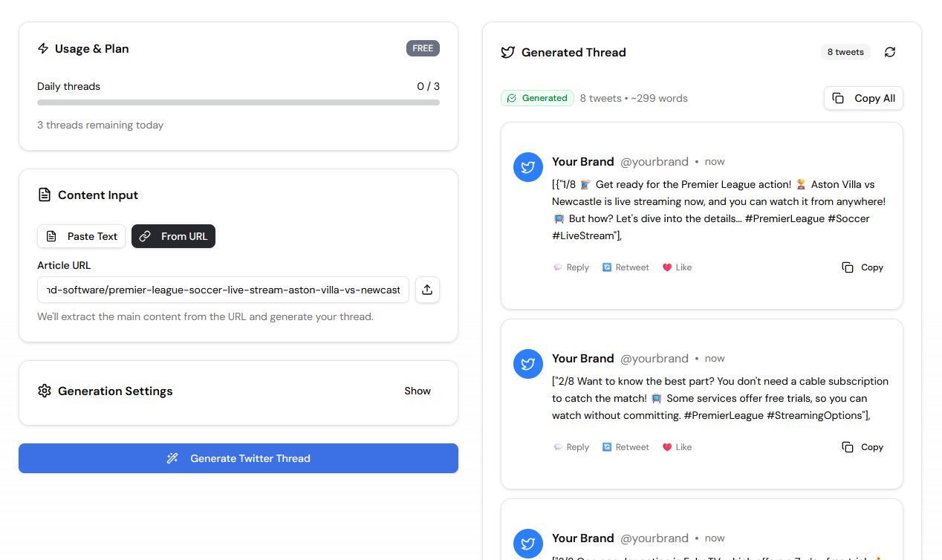The width and height of the screenshot is (942, 560).
Task: Click the lightning bolt Usage & Plan icon
Action: tap(43, 48)
